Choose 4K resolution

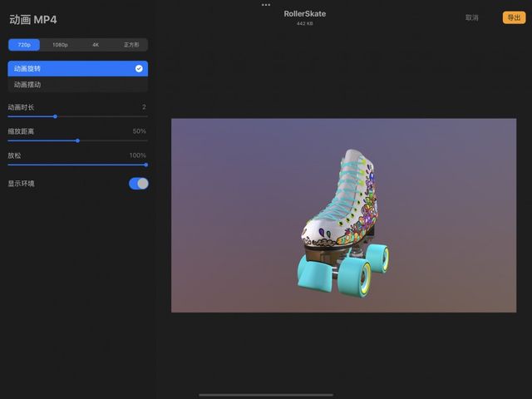coord(96,45)
